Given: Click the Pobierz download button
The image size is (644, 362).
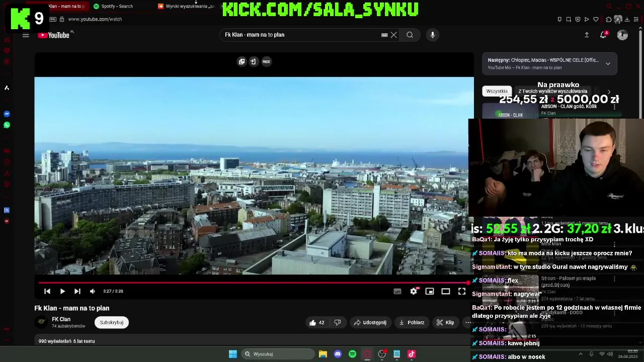Looking at the screenshot, I should click(x=412, y=322).
